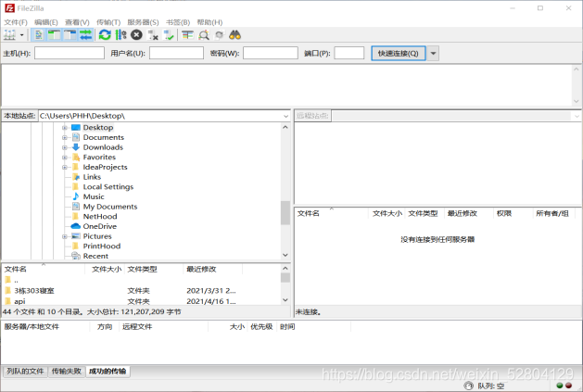
Task: Toggle the transfer queue display
Action: (x=85, y=35)
